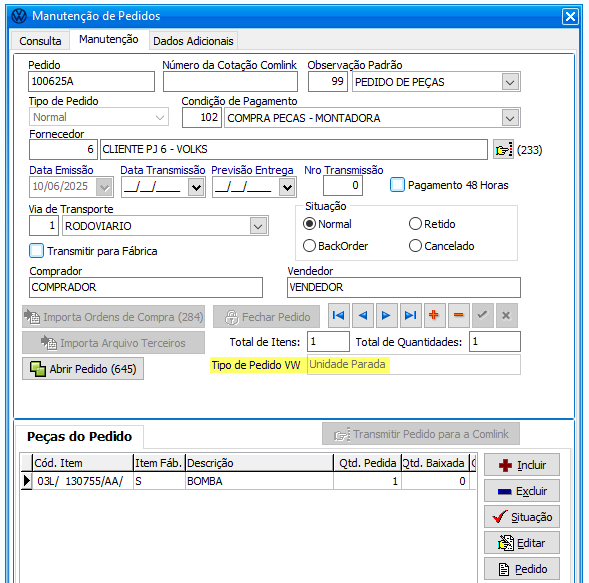
Task: Switch to Consulta tab
Action: (x=40, y=41)
